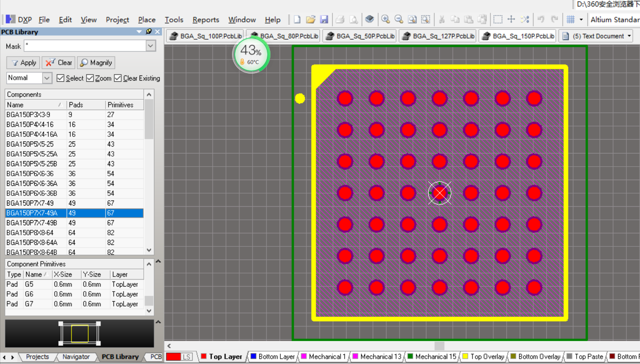Click the Deselect All icon
The width and height of the screenshot is (640, 364).
point(525,19)
